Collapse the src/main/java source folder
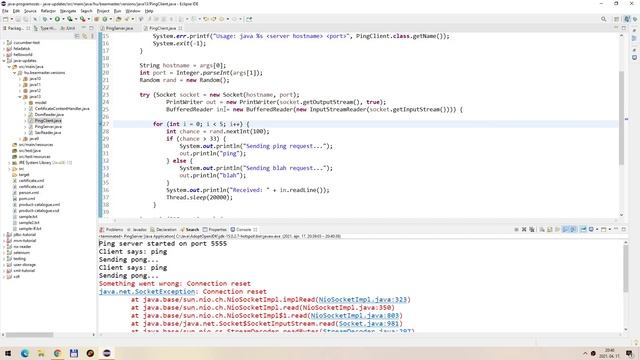 tap(9, 67)
